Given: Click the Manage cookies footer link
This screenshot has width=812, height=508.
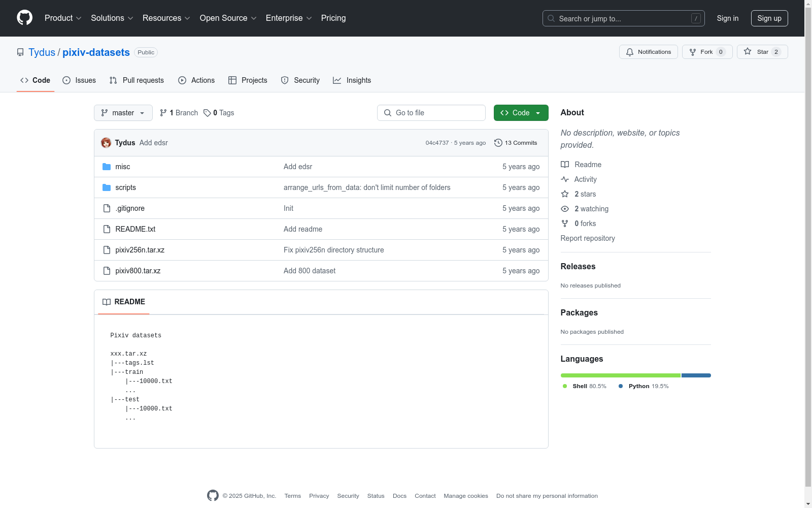Looking at the screenshot, I should coord(466,496).
